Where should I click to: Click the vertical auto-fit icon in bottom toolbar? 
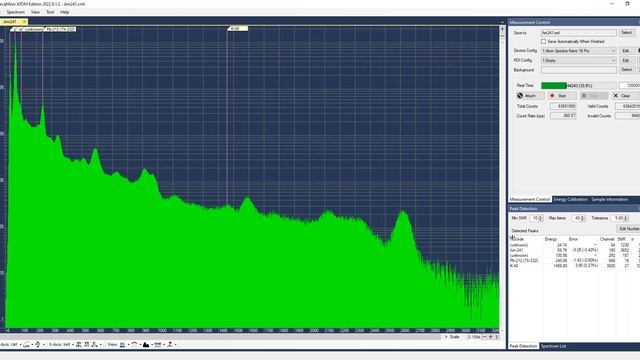38,345
